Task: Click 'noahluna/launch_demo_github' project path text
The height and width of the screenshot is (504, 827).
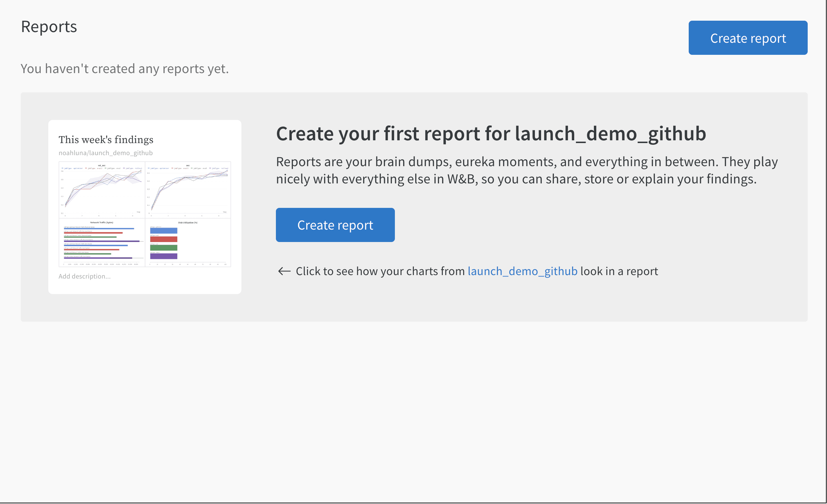Action: coord(106,153)
